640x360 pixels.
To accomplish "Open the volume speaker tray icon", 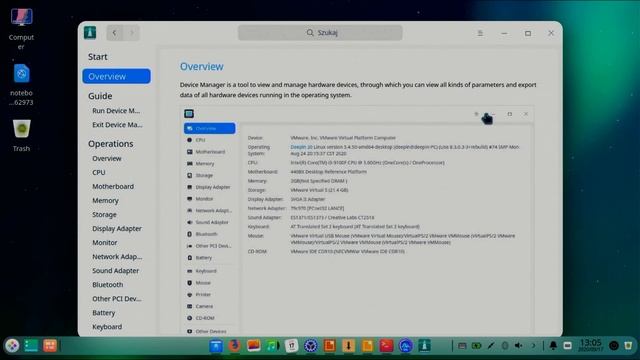I will pos(518,346).
